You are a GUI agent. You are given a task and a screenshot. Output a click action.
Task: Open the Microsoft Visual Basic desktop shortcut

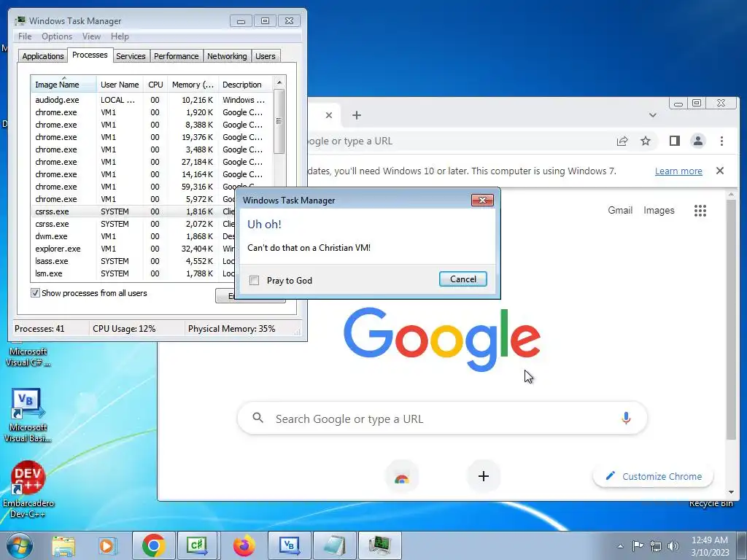coord(28,415)
